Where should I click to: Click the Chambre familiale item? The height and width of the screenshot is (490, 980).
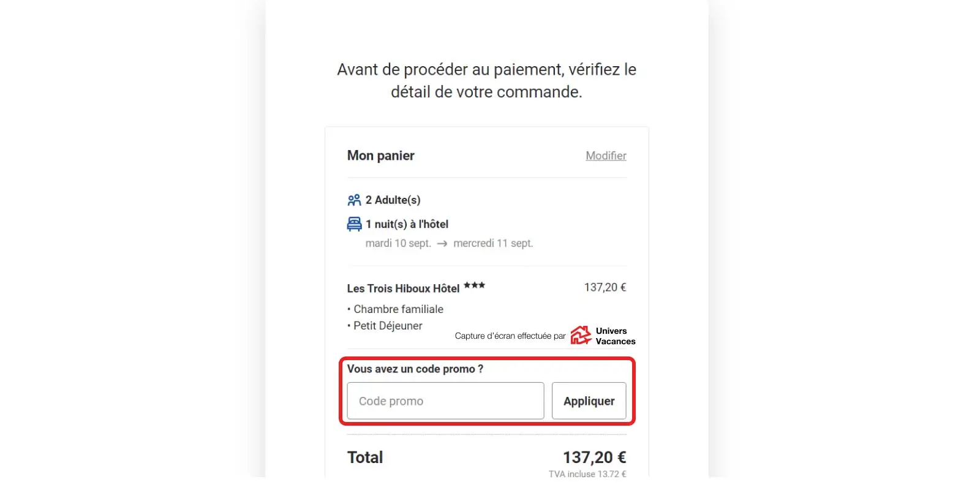398,309
